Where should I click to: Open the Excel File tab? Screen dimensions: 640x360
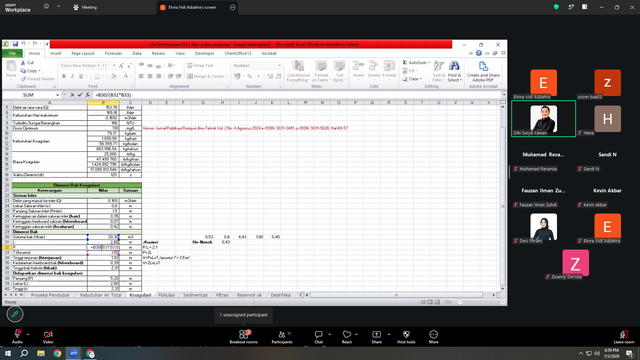coord(12,53)
